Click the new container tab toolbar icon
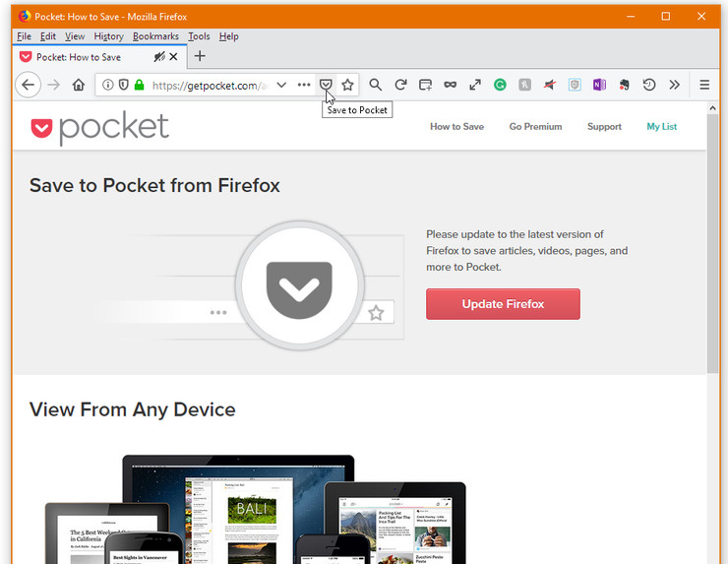Screen dimensions: 728x564 tap(425, 85)
